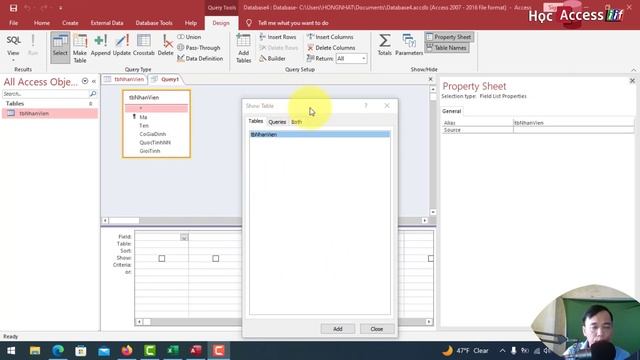The width and height of the screenshot is (640, 360).
Task: Collapse the navigation pane with shutter button
Action: pos(94,81)
